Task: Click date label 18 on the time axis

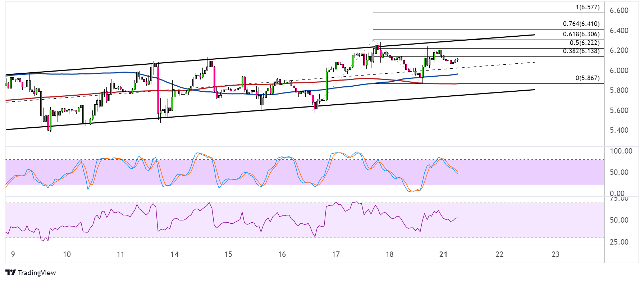Action: (x=389, y=254)
